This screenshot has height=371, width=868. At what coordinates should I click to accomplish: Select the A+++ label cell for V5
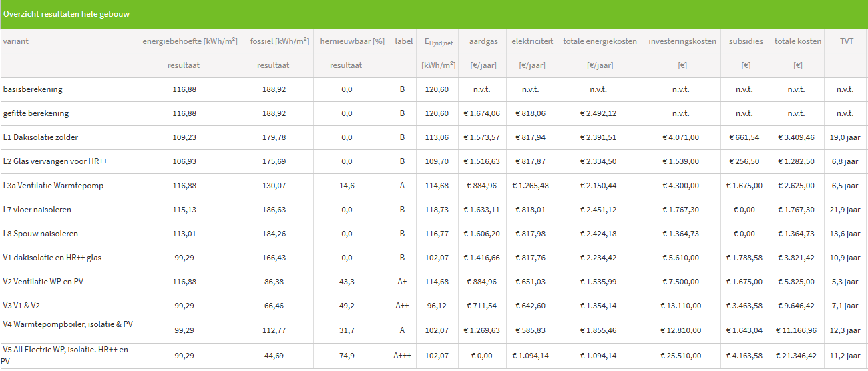(x=402, y=356)
